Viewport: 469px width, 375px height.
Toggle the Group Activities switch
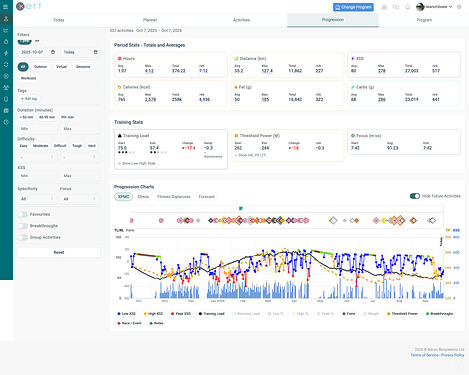click(x=23, y=237)
